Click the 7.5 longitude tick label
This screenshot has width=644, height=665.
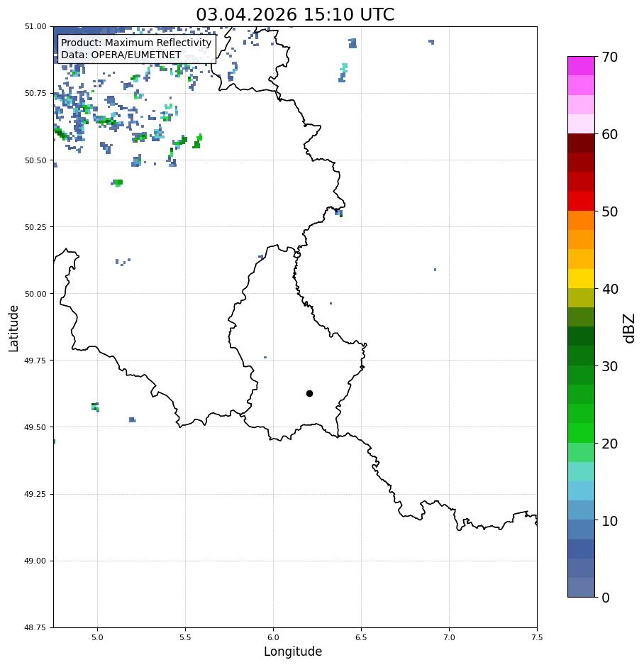(x=537, y=637)
